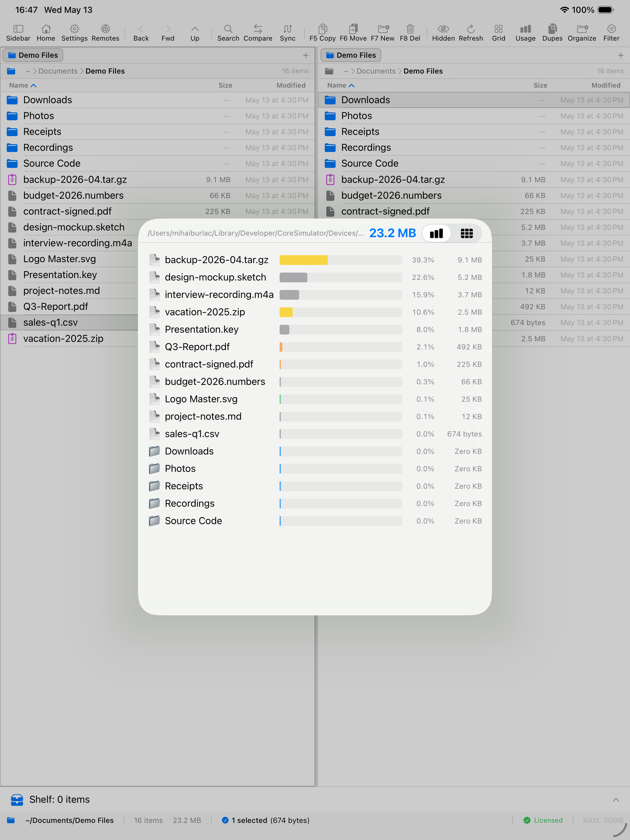Image resolution: width=630 pixels, height=840 pixels.
Task: Click Documents in right pane breadcrumb
Action: (x=376, y=71)
